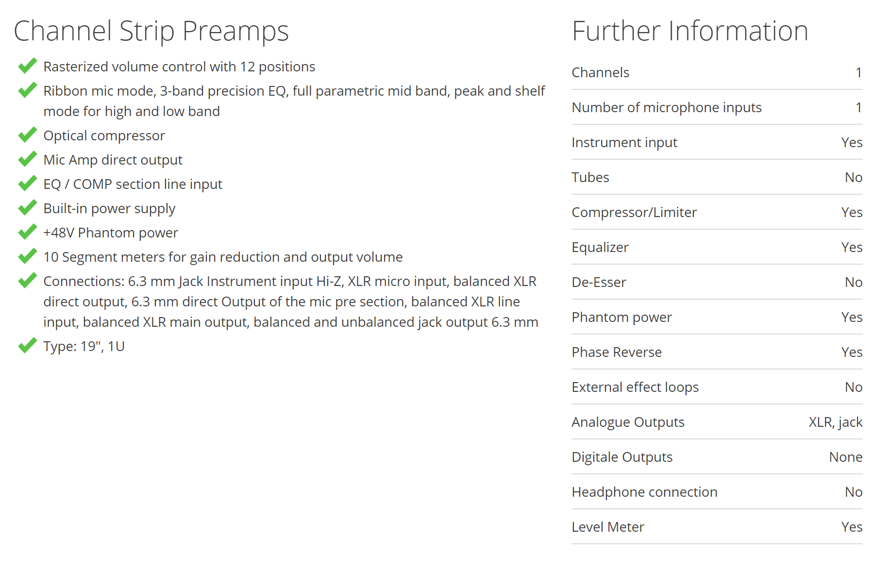Click the checkmark next to Ribbon mic mode
Viewport: 891px width, 588px height.
pyautogui.click(x=28, y=90)
